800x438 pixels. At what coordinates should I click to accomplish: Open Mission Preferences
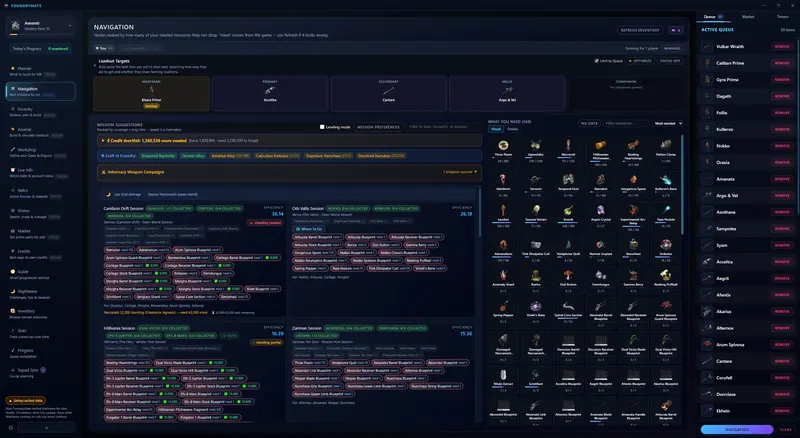[x=378, y=127]
